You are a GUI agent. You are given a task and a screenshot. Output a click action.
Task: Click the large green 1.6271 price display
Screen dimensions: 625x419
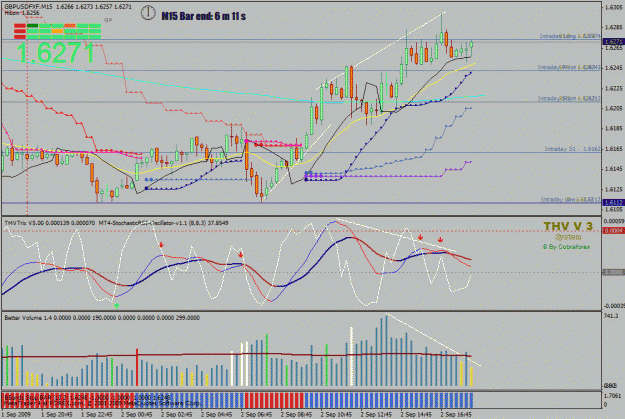tap(55, 52)
